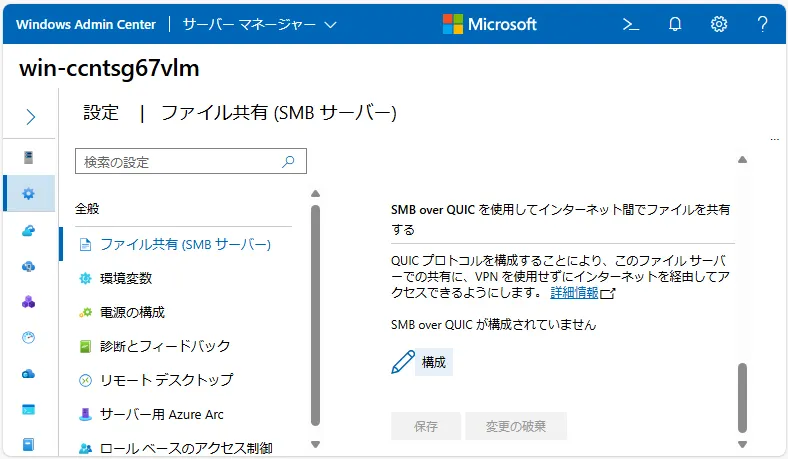Click the win-ccntsg67vlm server name
Screen dimensions: 788x459
point(109,68)
